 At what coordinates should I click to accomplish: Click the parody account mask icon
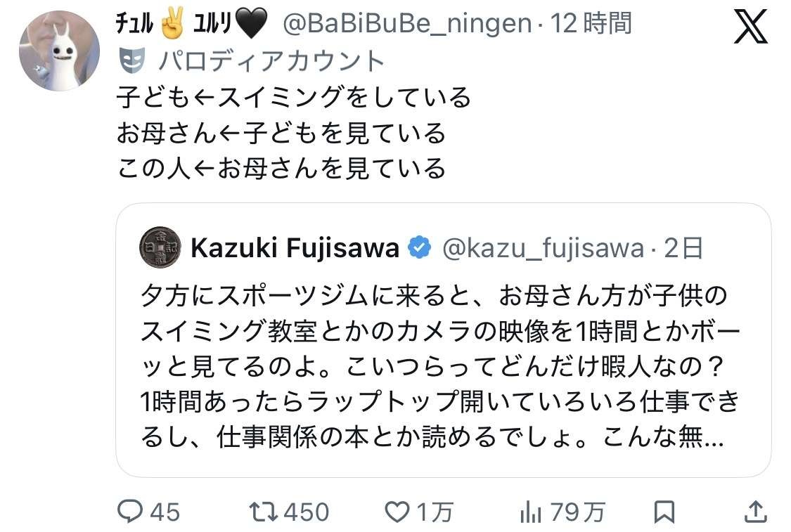[x=132, y=61]
